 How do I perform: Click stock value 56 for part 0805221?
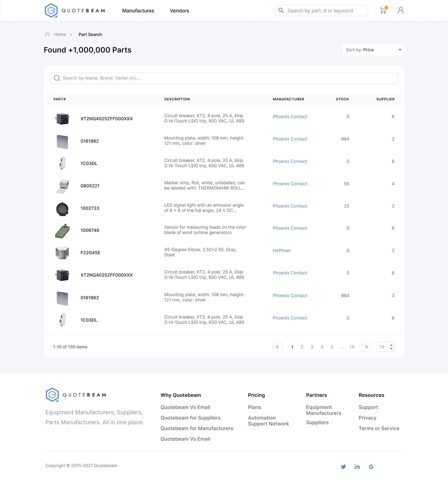click(347, 184)
